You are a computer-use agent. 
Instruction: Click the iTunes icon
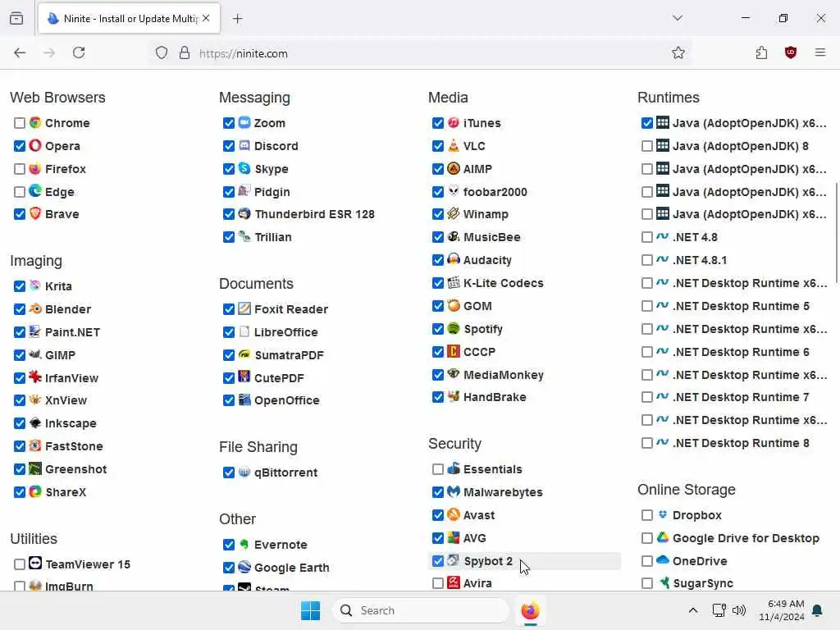454,123
